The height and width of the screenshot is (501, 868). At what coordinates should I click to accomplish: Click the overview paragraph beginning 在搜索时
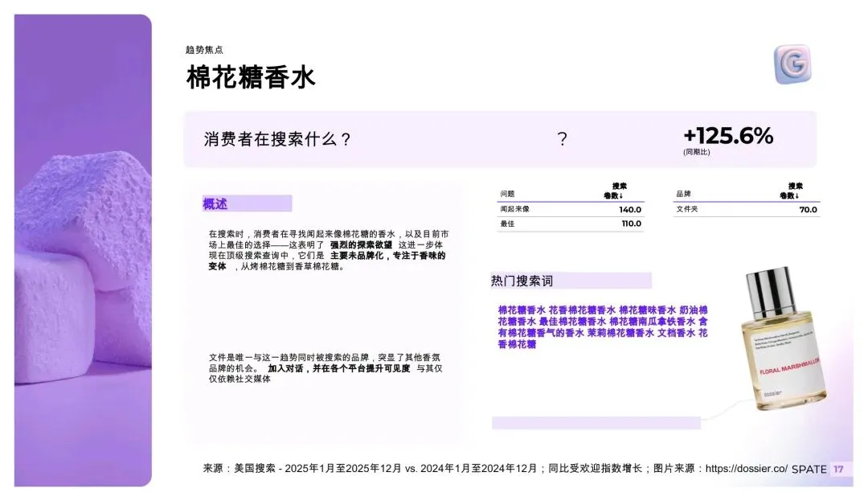coord(328,250)
